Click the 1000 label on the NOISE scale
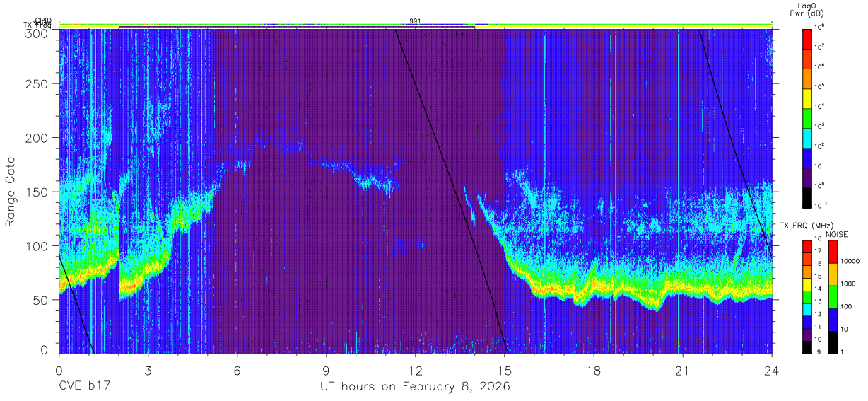Screen dimensions: 868x401 849,284
